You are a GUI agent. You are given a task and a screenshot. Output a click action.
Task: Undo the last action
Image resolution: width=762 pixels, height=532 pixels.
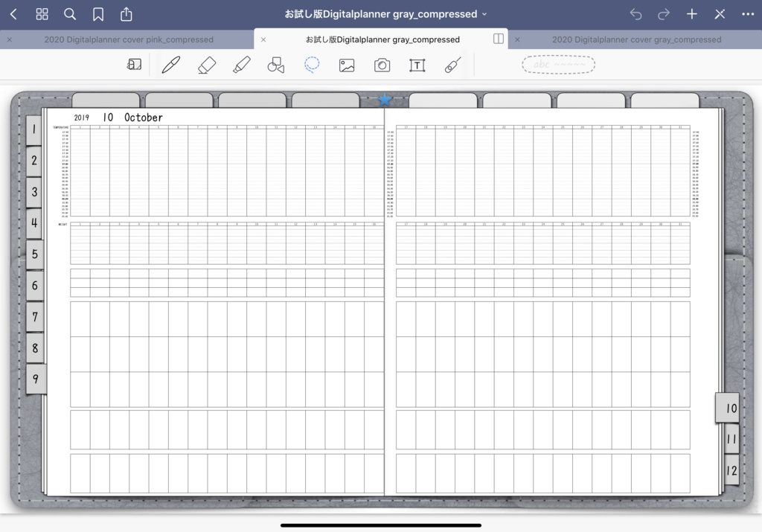[635, 13]
